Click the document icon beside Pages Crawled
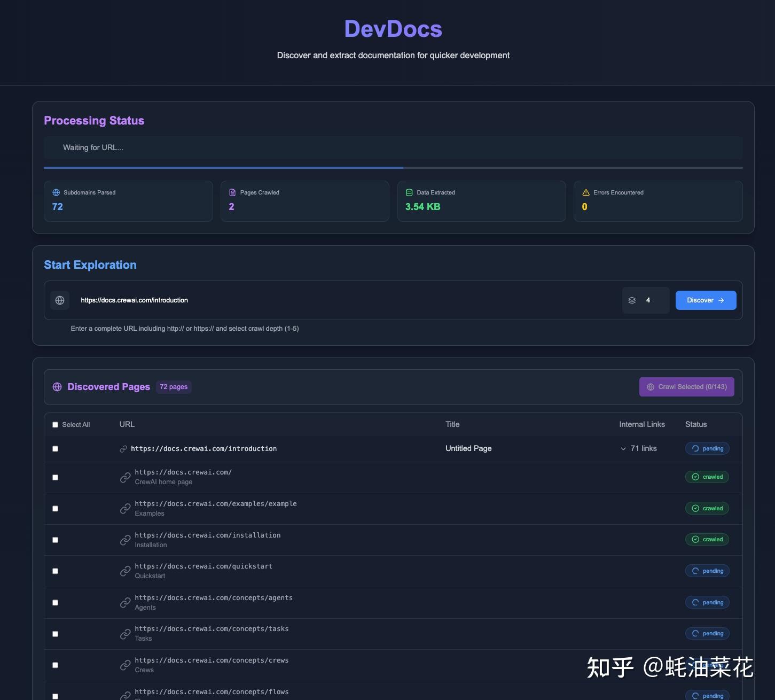 (232, 192)
